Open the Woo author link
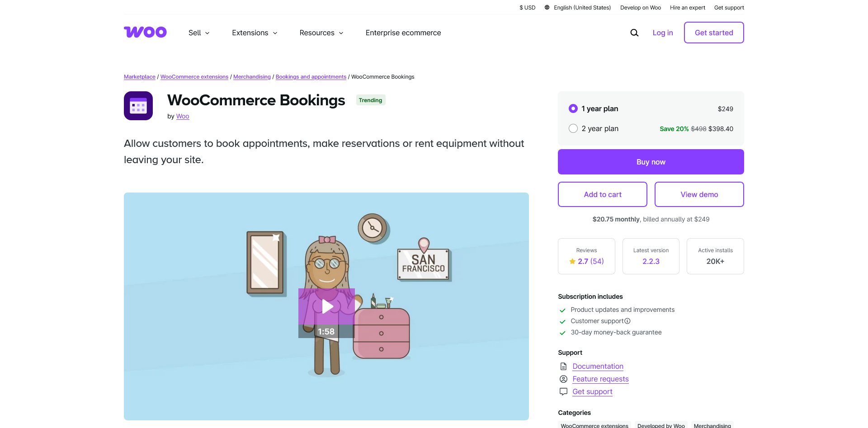This screenshot has width=868, height=428. tap(183, 116)
